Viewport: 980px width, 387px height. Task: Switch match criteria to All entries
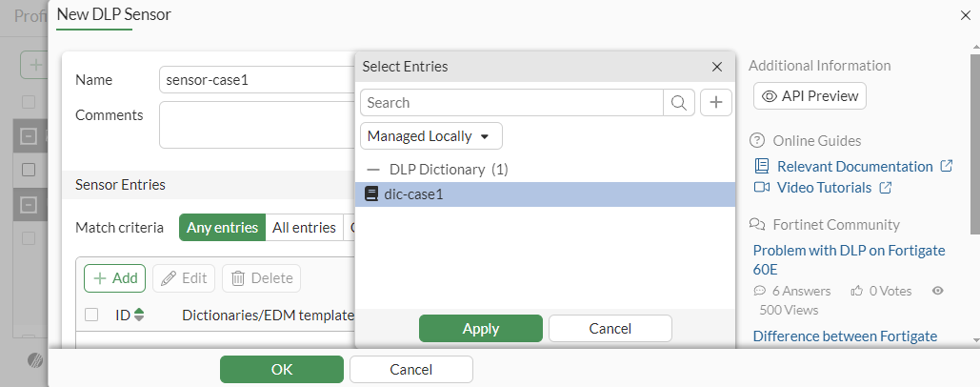[304, 228]
